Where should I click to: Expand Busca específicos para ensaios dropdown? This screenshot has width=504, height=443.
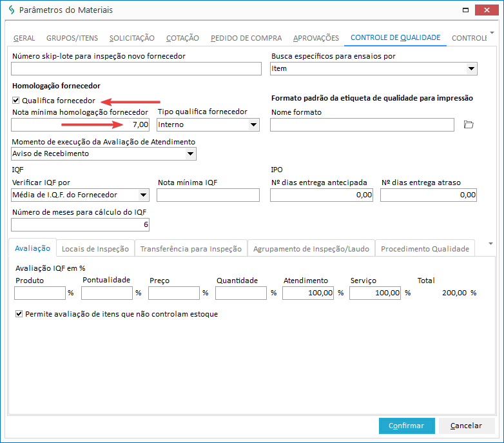click(471, 68)
